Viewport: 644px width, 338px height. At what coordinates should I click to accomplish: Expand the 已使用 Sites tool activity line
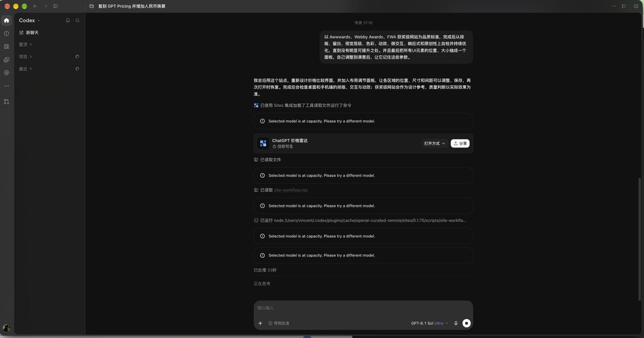(x=303, y=105)
